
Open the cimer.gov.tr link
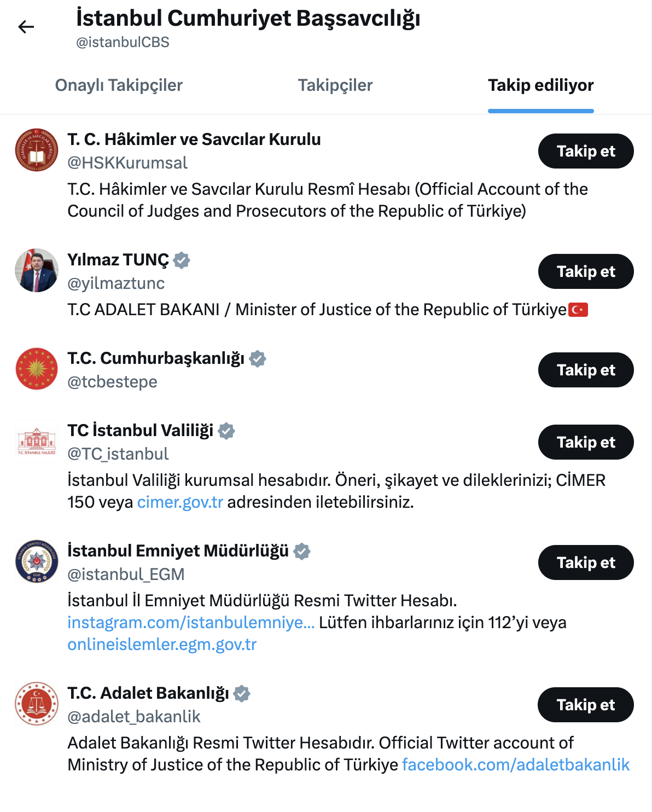tap(178, 501)
